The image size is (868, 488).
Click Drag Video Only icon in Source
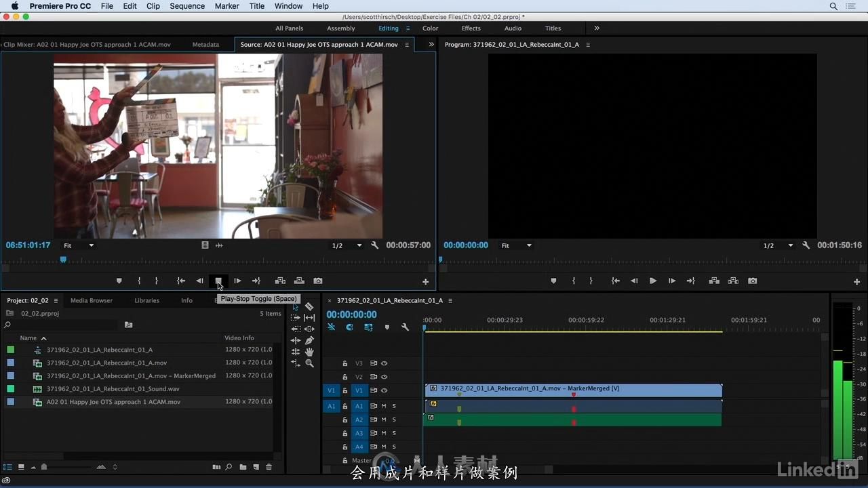pyautogui.click(x=205, y=245)
